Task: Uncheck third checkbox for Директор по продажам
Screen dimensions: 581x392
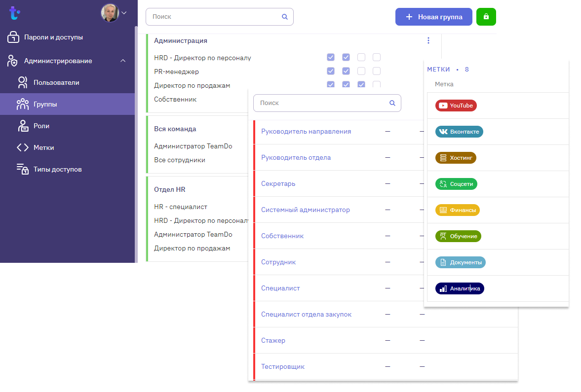Action: coord(361,84)
